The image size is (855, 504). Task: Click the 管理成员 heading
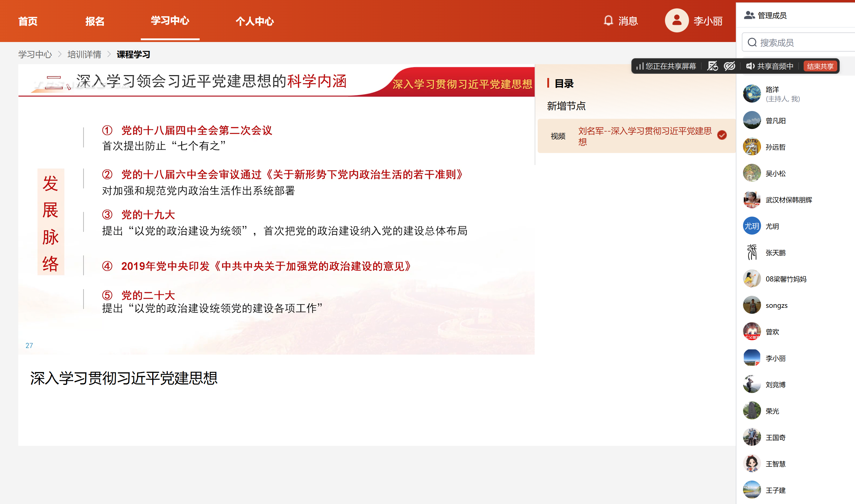point(772,15)
